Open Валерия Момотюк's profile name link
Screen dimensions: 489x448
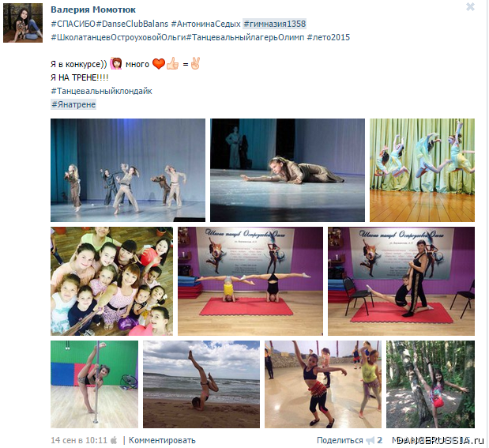point(93,9)
